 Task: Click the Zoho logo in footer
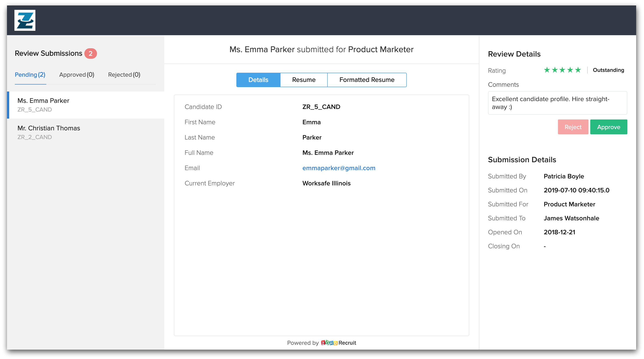tap(329, 343)
